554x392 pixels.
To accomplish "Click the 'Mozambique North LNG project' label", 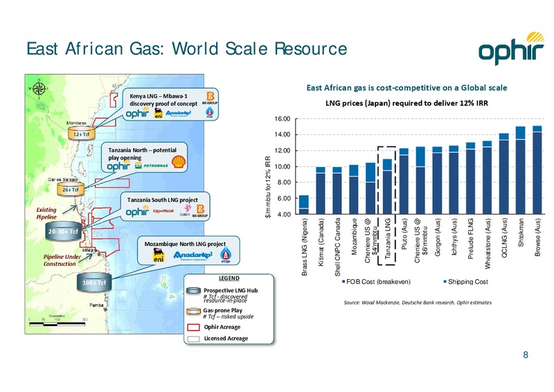I will pos(185,244).
